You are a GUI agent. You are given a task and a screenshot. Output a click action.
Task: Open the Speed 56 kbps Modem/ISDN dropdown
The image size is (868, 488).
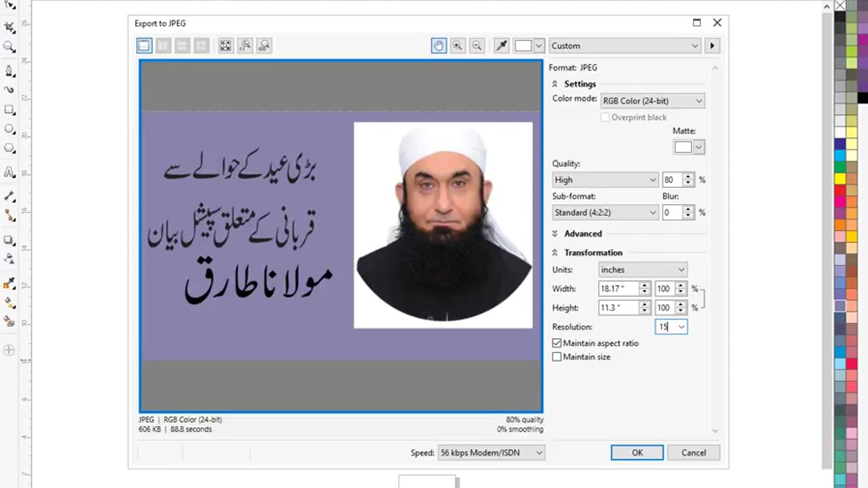491,453
